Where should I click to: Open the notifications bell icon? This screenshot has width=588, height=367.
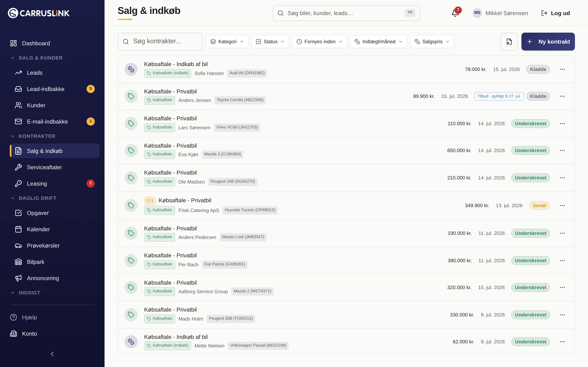coord(455,13)
